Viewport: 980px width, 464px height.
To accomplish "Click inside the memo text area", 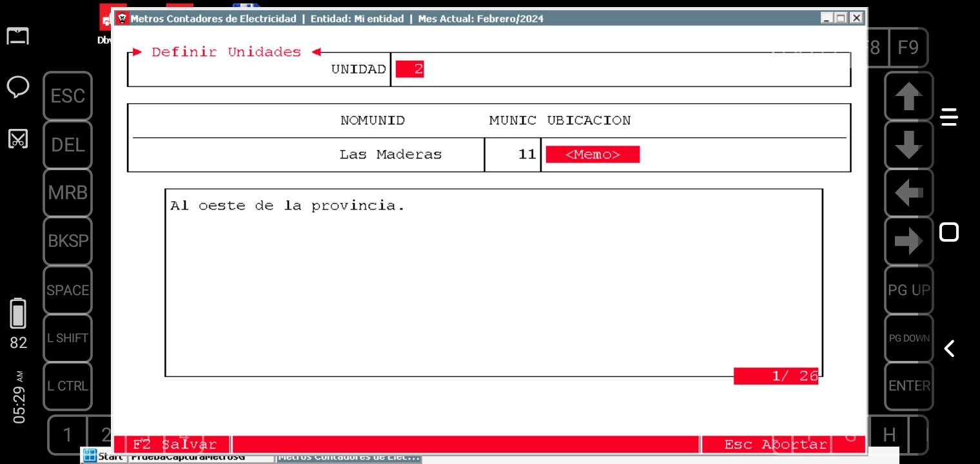I will click(x=493, y=284).
